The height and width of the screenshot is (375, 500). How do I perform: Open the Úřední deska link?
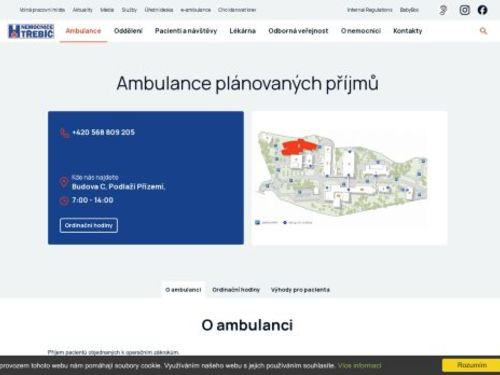[x=159, y=10]
